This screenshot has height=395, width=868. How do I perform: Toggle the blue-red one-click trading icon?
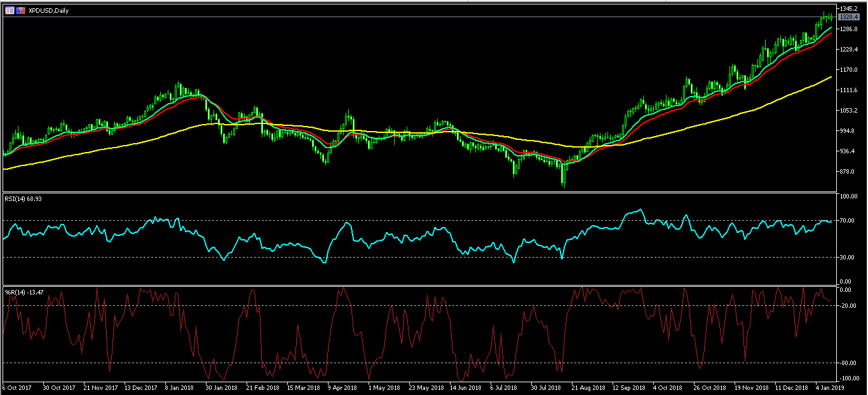(x=21, y=11)
